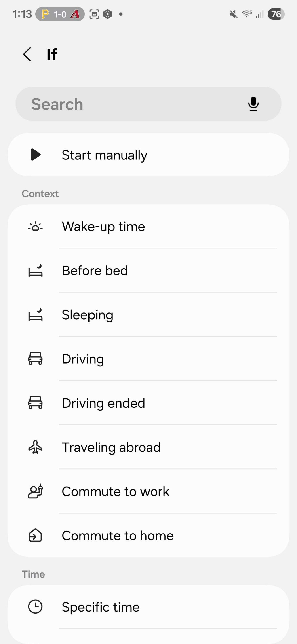Tap the Commute to home icon
Image resolution: width=297 pixels, height=644 pixels.
(x=36, y=535)
